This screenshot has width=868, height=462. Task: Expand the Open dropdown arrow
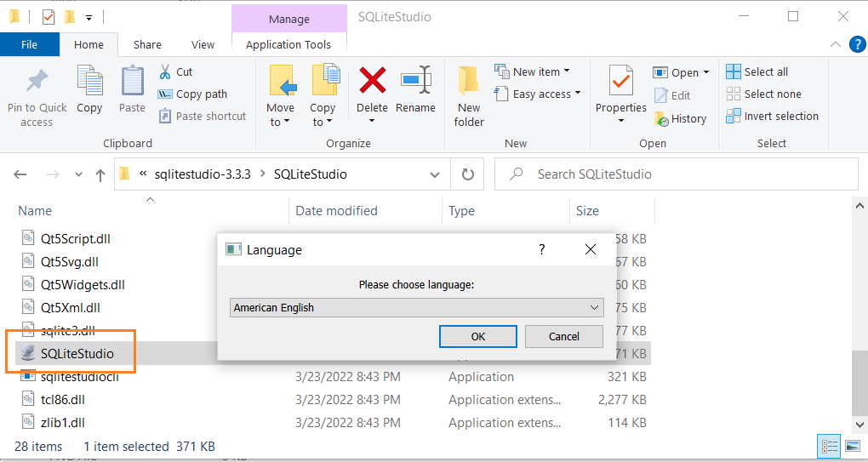(706, 72)
